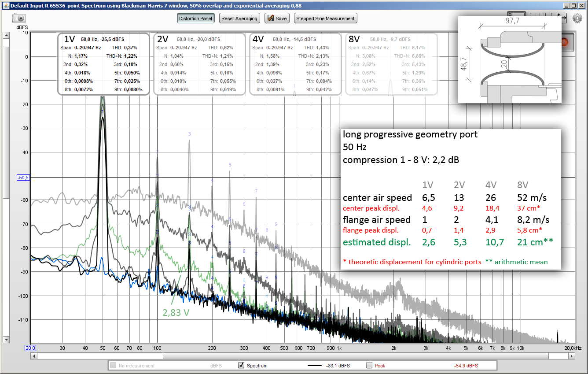Click the red record button
Image resolution: width=588 pixels, height=374 pixels.
click(x=567, y=42)
